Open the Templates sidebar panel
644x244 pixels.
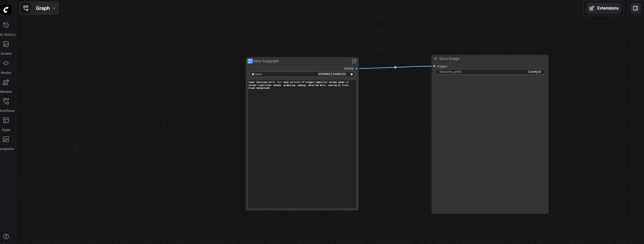tap(6, 144)
